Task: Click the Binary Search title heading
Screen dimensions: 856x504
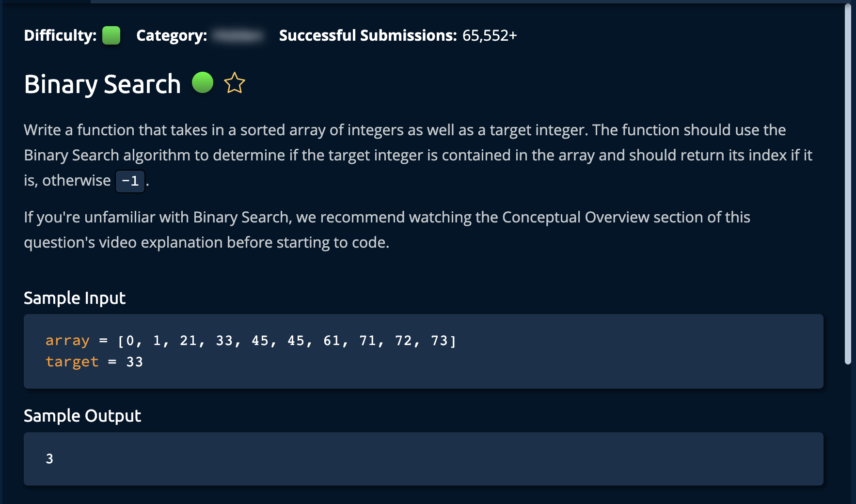Action: pyautogui.click(x=102, y=84)
